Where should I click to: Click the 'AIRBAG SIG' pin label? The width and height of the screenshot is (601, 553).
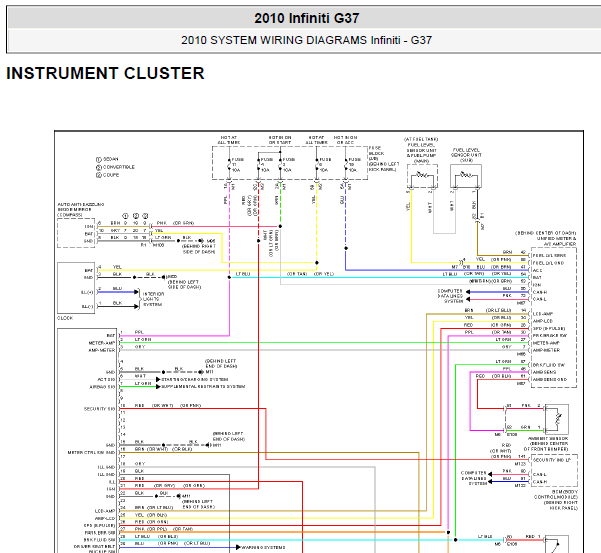[102, 387]
